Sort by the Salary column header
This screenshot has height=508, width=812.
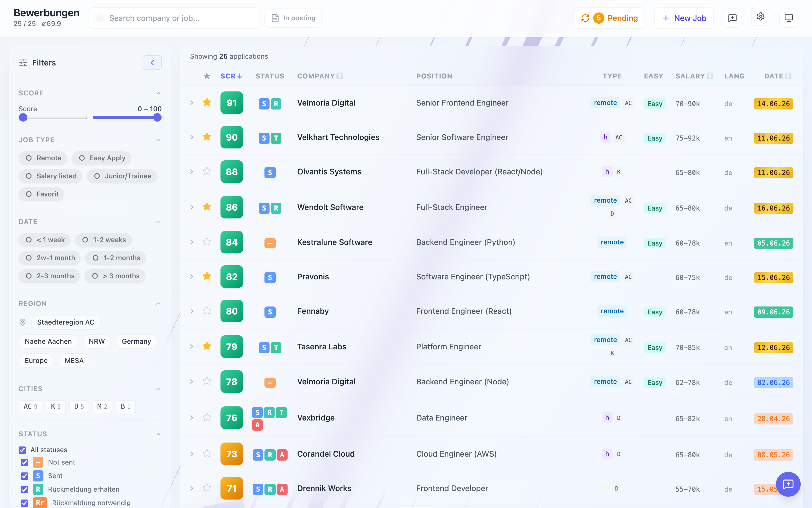coord(694,76)
